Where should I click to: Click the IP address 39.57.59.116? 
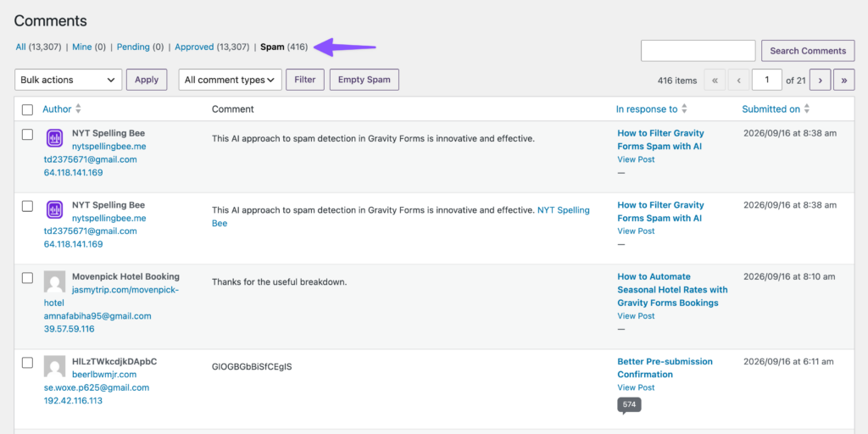point(70,329)
